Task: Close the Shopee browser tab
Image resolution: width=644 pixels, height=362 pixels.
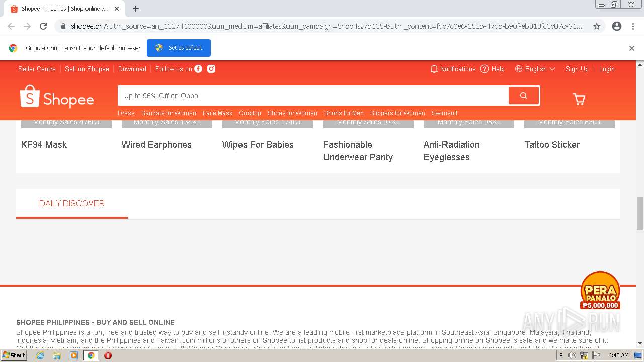Action: tap(117, 9)
